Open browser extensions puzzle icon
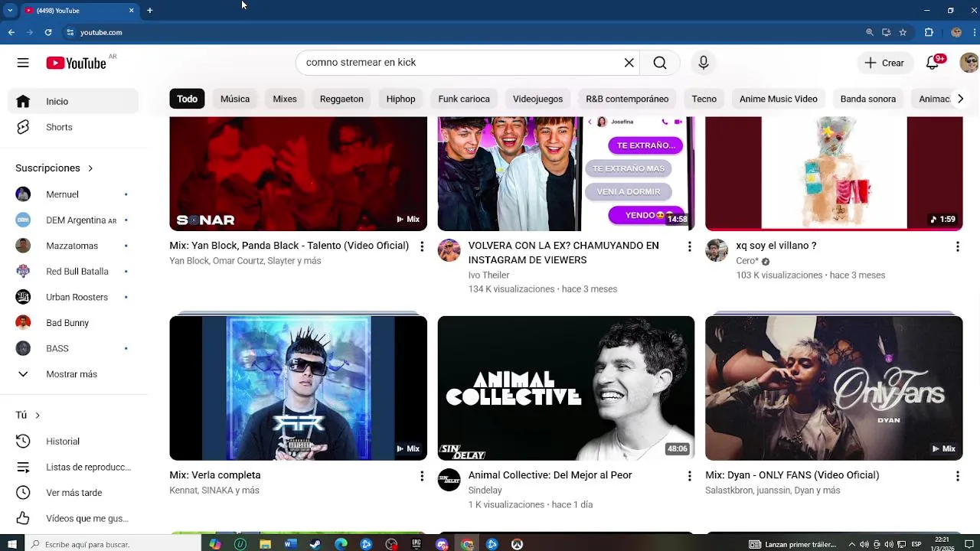The image size is (980, 551). (929, 32)
